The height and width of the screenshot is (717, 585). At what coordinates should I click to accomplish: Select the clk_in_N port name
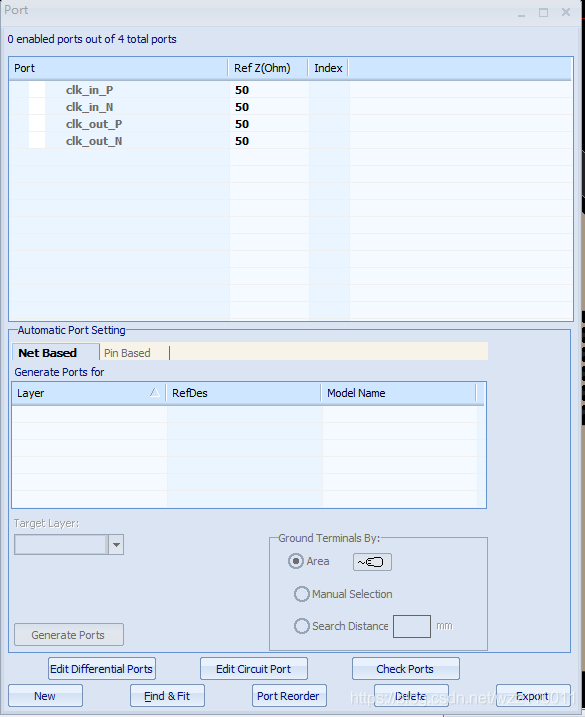90,107
